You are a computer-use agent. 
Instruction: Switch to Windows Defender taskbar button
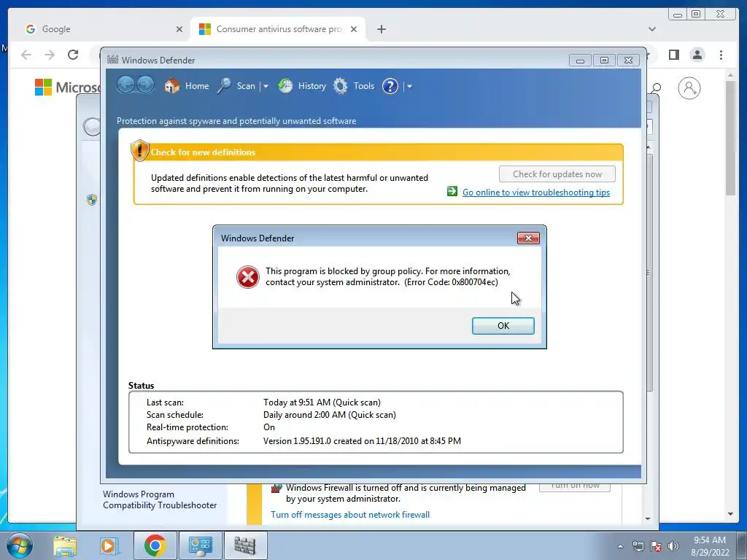coord(245,545)
